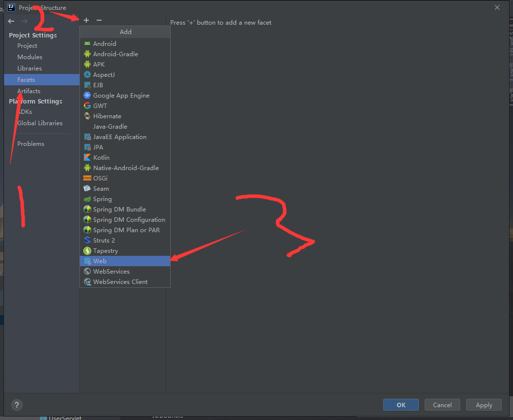Go back with the left arrow
The width and height of the screenshot is (513, 420).
point(11,21)
